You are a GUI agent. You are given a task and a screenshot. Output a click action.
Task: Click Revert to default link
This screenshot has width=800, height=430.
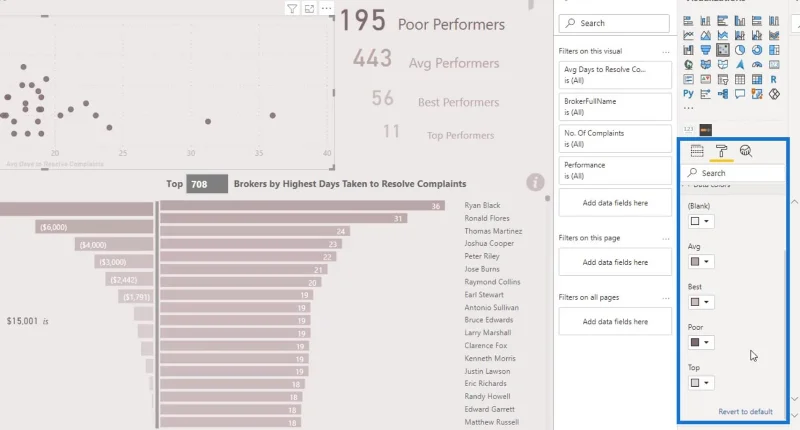coord(745,412)
